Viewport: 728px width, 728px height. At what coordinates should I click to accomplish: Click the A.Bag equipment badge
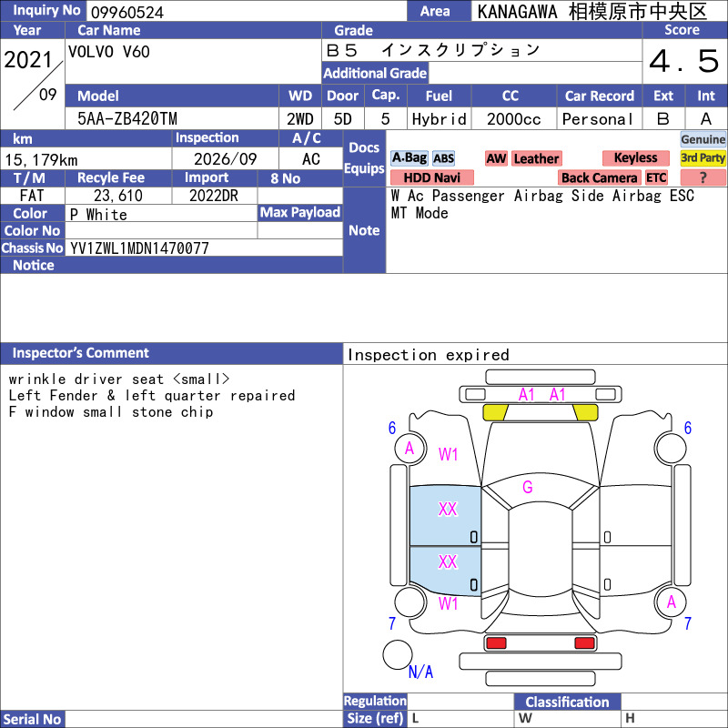click(409, 158)
